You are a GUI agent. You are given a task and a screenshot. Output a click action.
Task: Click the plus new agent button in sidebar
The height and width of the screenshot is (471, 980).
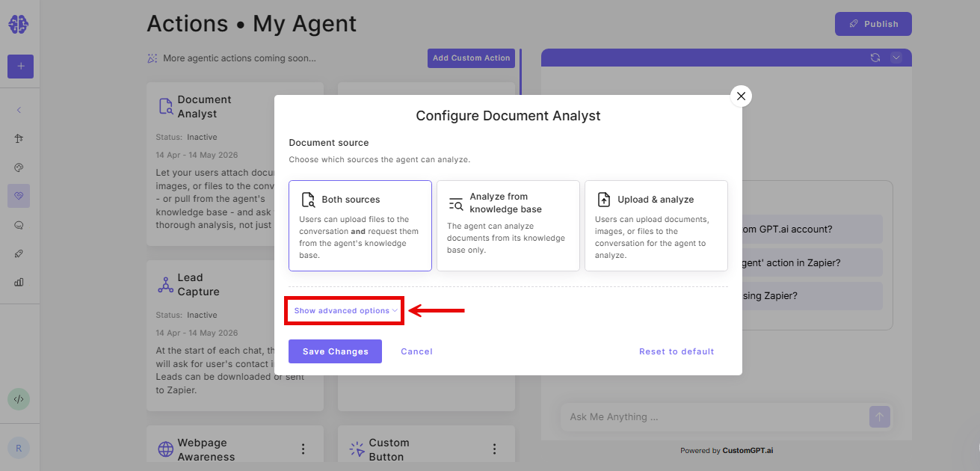click(20, 67)
